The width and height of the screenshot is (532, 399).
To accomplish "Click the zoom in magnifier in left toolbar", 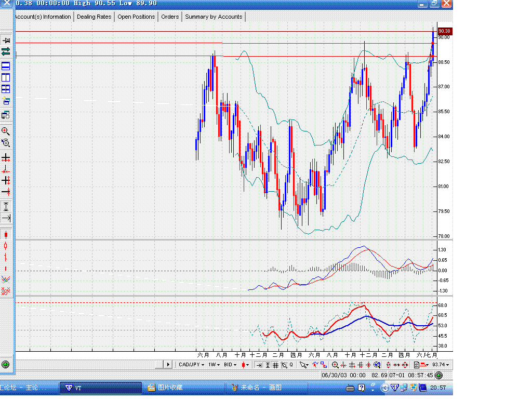I will 6,131.
